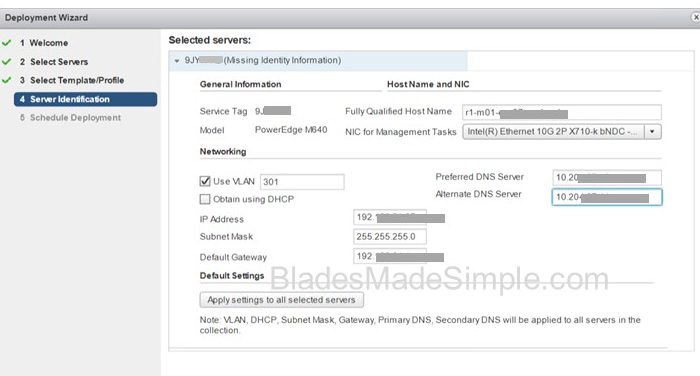
Task: Click the Preferred DNS Server field
Action: coord(607,178)
